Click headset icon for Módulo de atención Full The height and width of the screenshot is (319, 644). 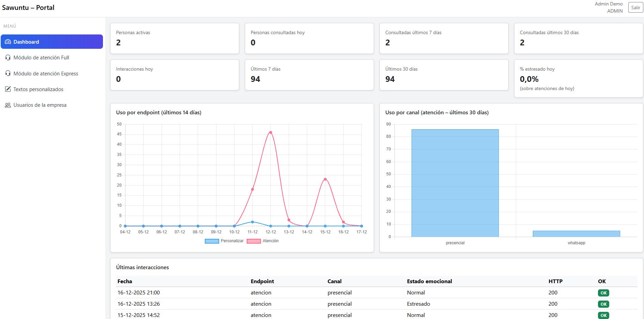[8, 58]
